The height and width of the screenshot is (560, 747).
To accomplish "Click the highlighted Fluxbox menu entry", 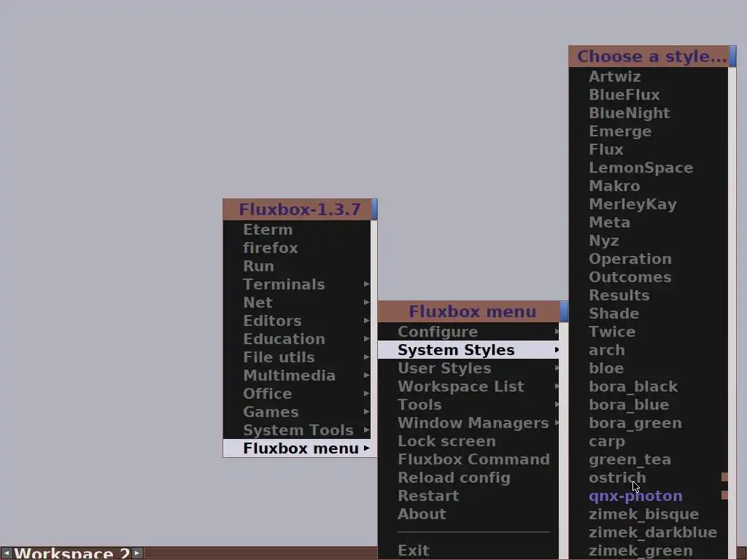I will point(297,448).
